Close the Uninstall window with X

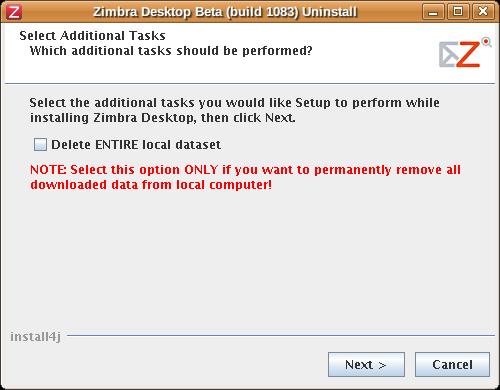(483, 12)
